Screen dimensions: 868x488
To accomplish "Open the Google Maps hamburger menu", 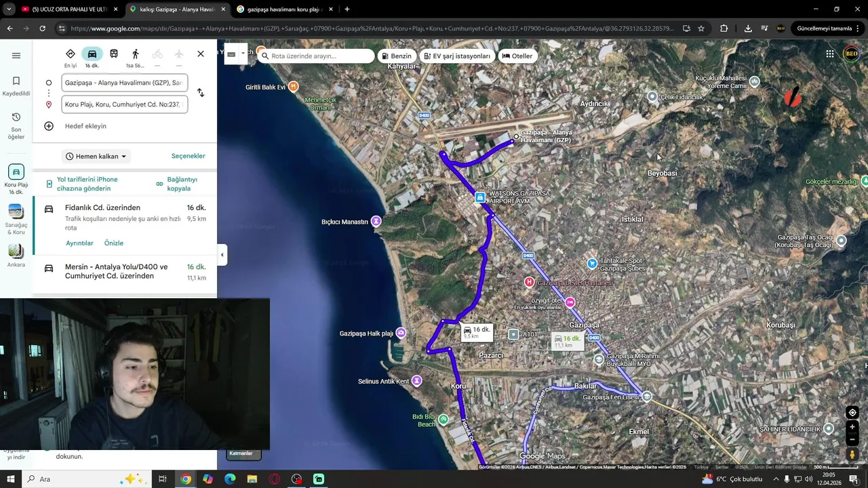I will pyautogui.click(x=16, y=56).
